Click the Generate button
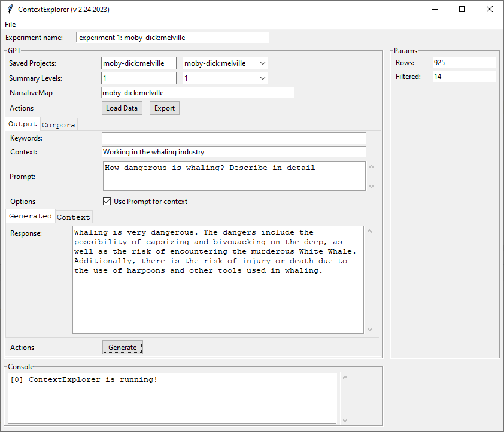Viewport: 504px width, 432px height. (x=122, y=348)
